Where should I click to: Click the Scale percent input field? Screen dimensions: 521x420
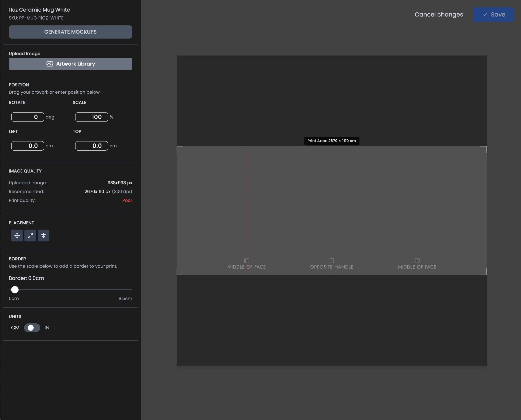click(91, 117)
